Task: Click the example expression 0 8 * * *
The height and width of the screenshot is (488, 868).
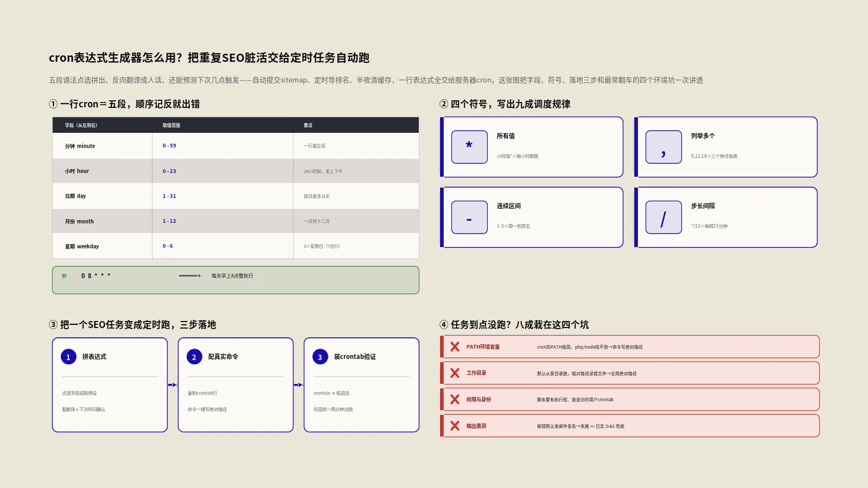Action: [x=96, y=276]
